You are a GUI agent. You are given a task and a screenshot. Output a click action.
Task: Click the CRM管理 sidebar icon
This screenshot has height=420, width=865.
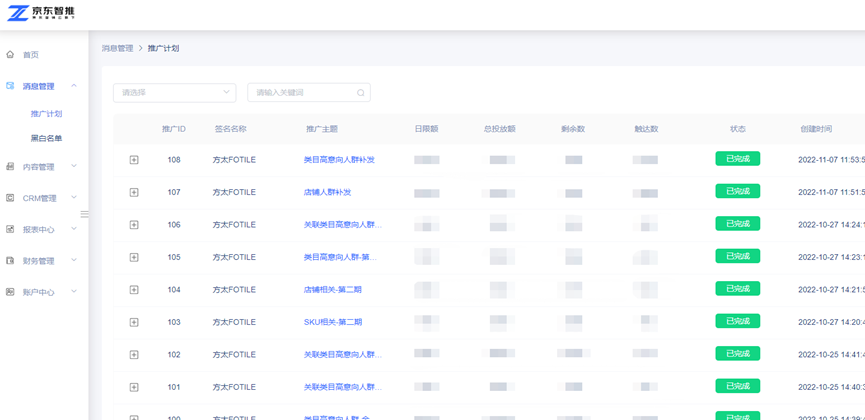11,198
